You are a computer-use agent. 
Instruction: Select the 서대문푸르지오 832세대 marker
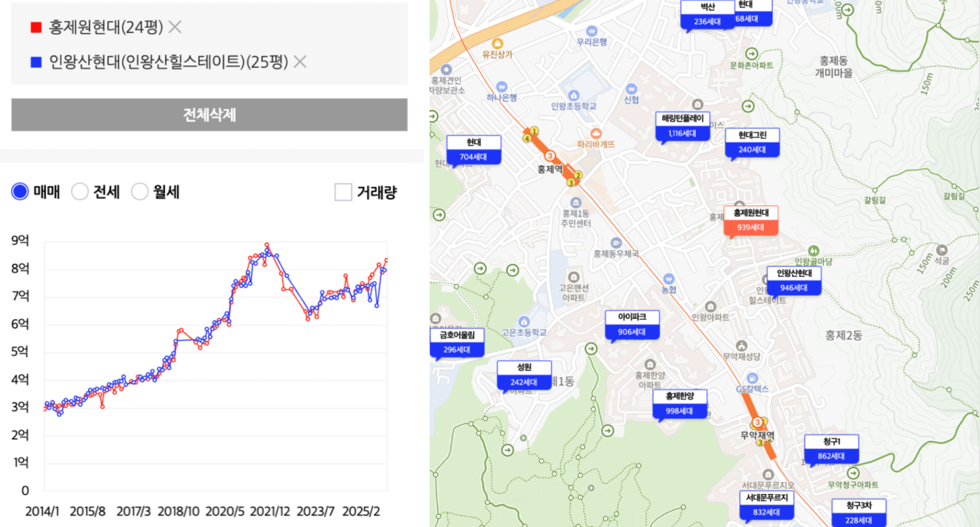pos(766,504)
